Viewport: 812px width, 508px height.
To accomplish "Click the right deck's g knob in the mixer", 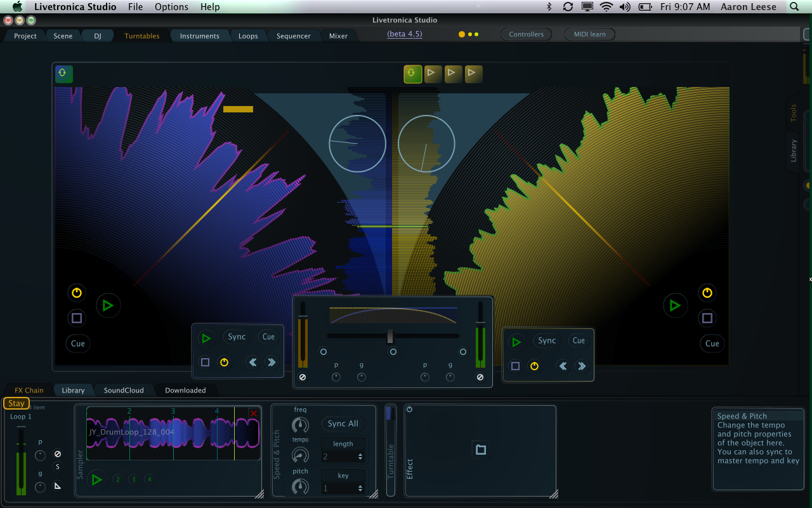I will (x=450, y=377).
